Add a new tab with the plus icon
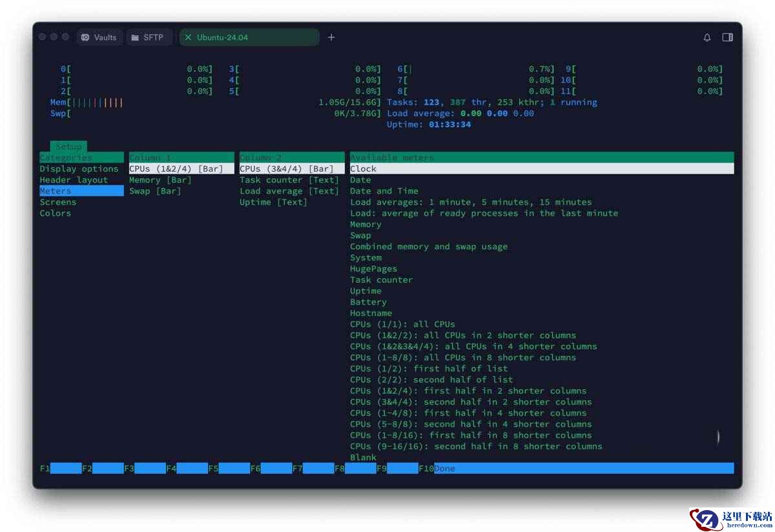The image size is (775, 532). [331, 37]
